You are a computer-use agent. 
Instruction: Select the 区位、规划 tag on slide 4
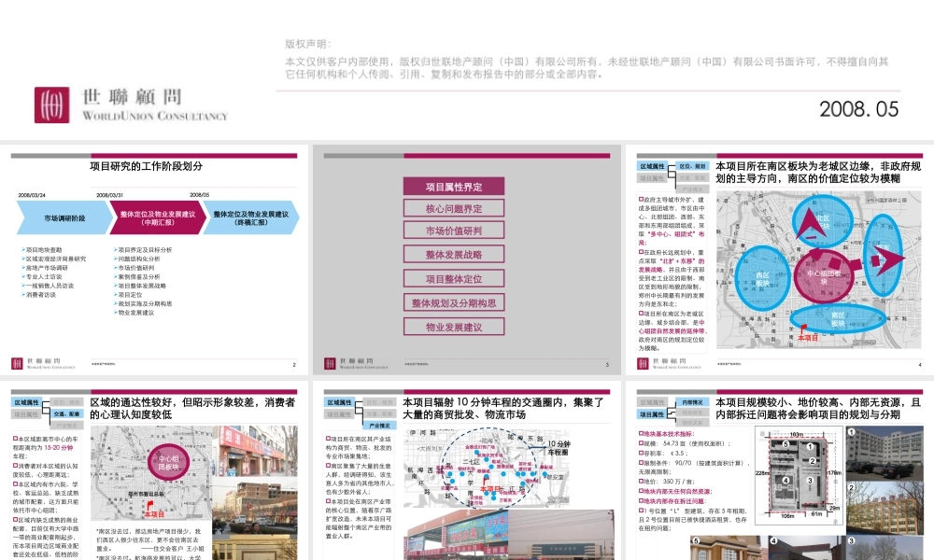click(x=691, y=164)
